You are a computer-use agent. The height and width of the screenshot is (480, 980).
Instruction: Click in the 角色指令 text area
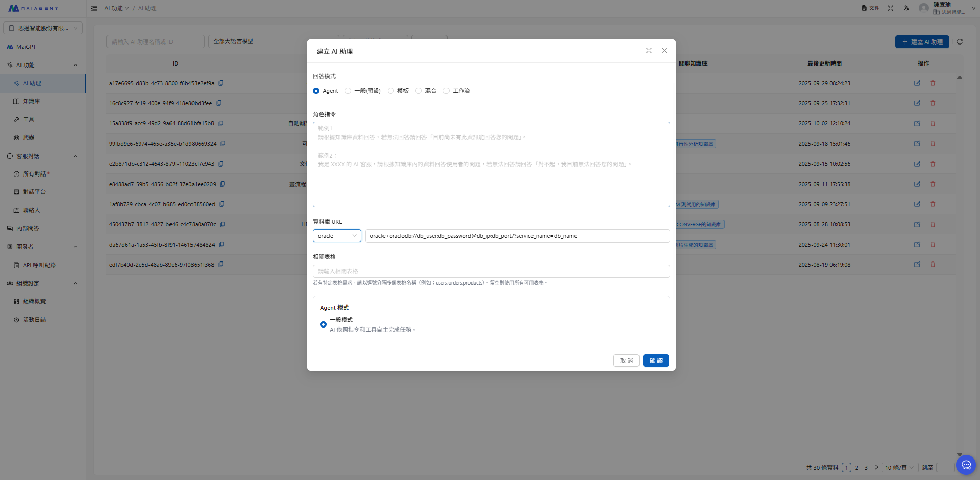click(491, 179)
